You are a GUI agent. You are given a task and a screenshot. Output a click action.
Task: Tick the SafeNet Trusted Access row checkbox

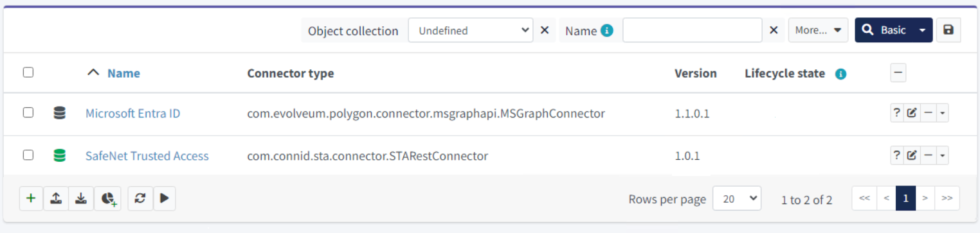[x=28, y=155]
